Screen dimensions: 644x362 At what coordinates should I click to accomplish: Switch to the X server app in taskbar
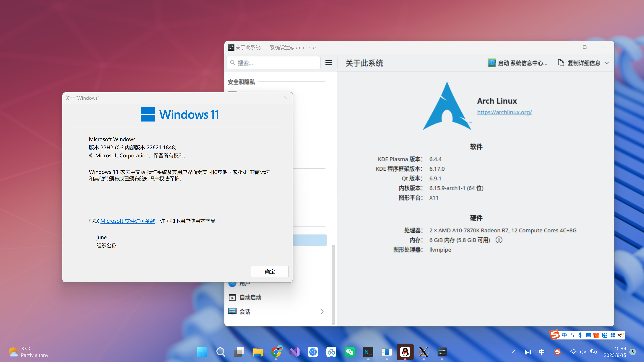[423, 352]
